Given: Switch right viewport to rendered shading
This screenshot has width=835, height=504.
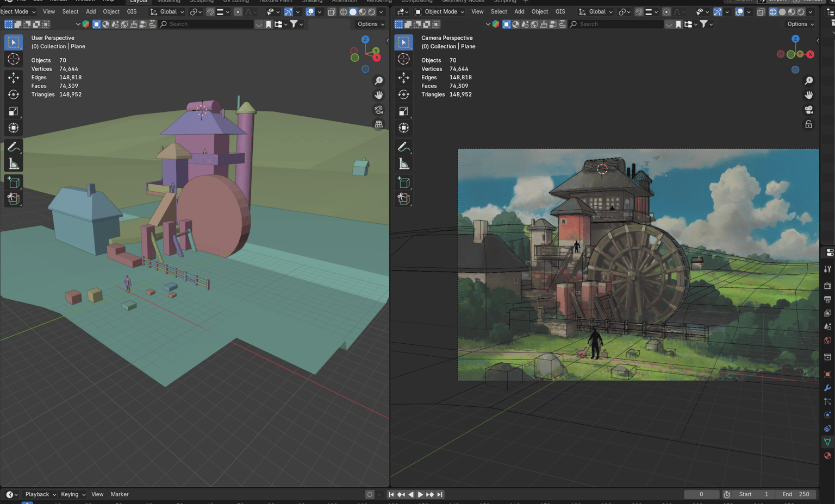Looking at the screenshot, I should pyautogui.click(x=801, y=11).
